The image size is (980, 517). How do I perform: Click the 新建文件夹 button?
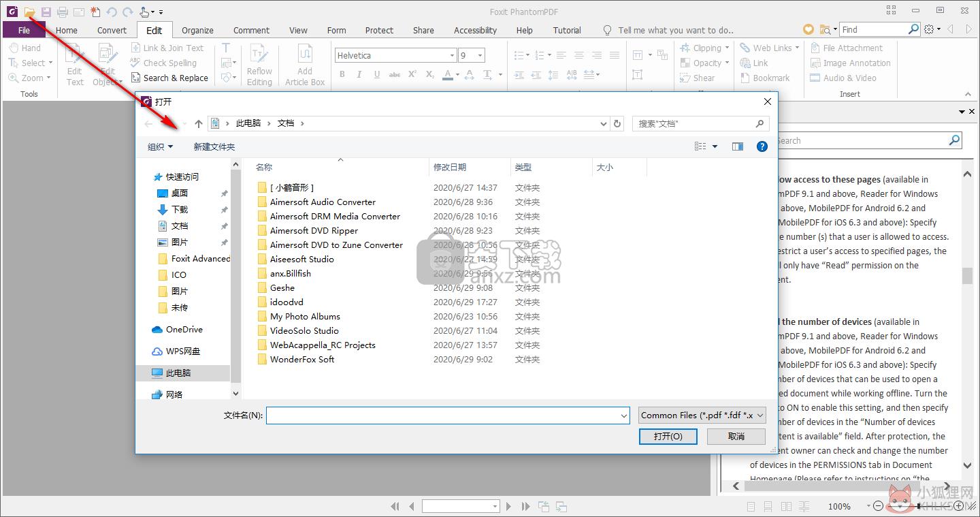[x=214, y=146]
